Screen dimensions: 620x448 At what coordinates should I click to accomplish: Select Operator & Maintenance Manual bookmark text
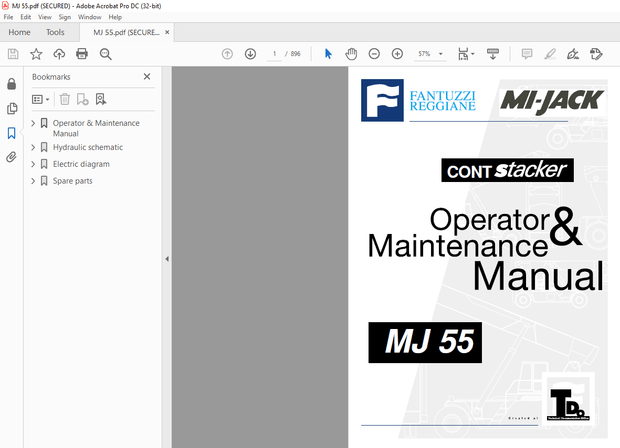(x=96, y=129)
